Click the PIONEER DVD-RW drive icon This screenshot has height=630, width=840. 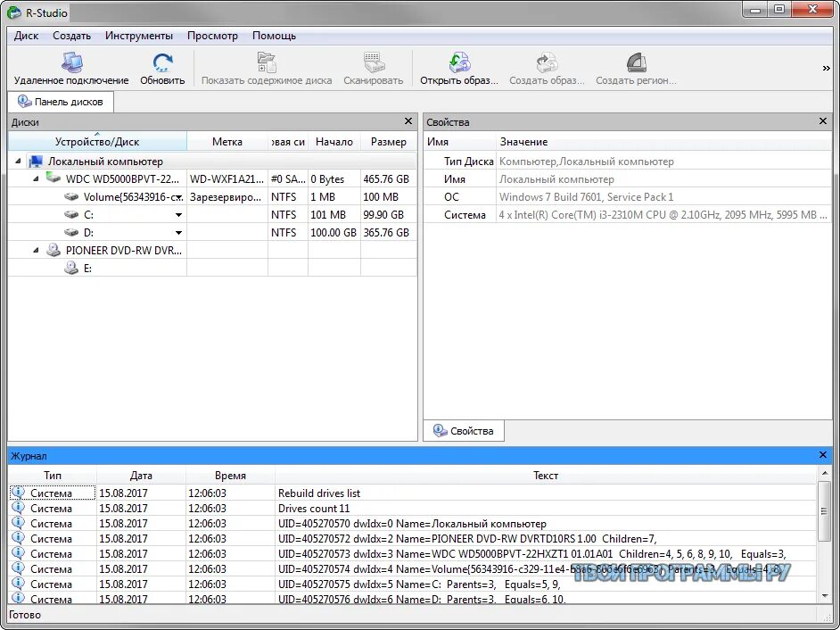(x=53, y=249)
